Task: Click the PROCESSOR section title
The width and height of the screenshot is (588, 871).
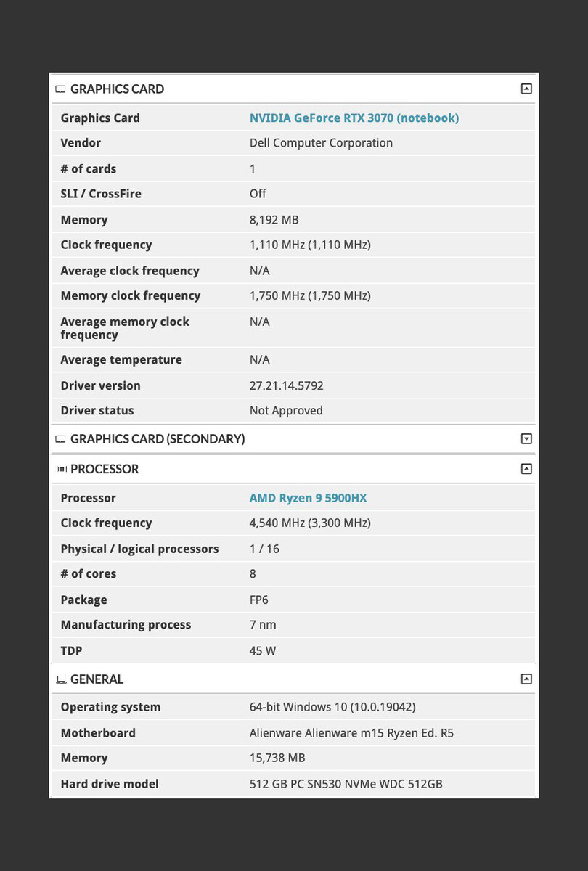Action: (x=105, y=470)
